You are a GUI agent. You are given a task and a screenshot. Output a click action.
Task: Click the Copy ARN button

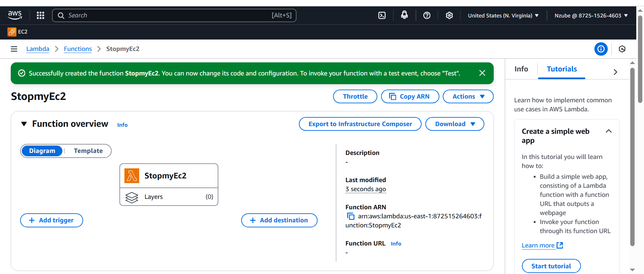tap(410, 97)
